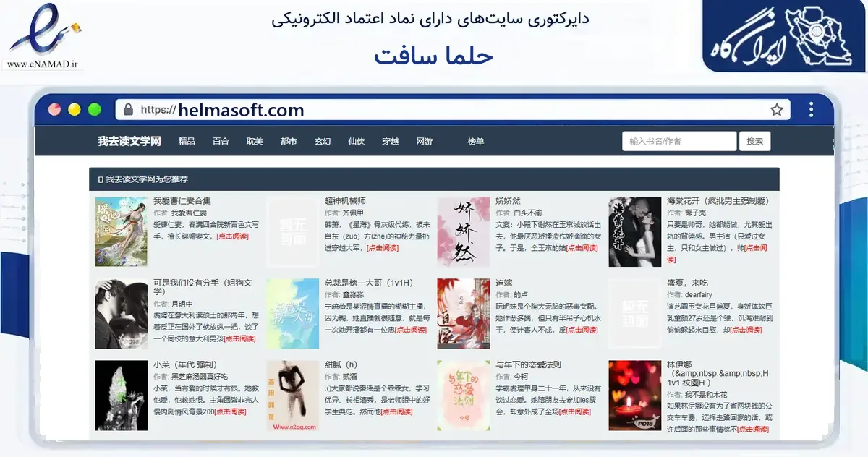Click 点击阅读 for 盛夏，来吃

point(745,330)
